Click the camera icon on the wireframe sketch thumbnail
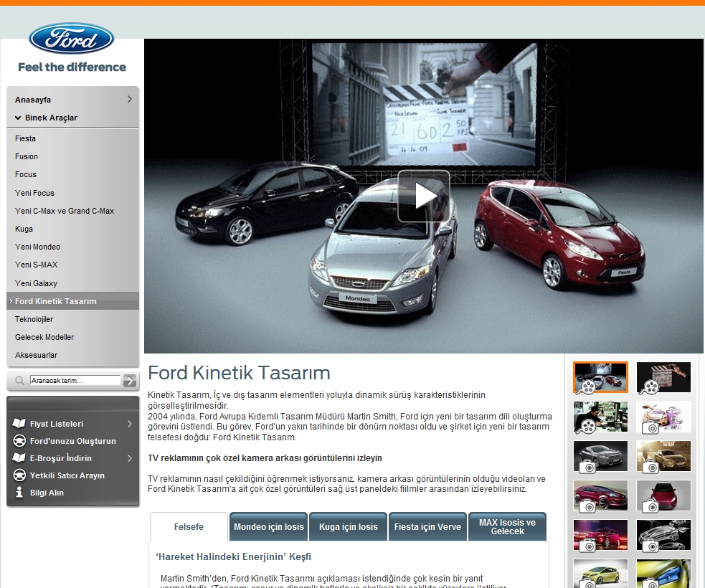Screen dimensions: 705x588 (650, 546)
